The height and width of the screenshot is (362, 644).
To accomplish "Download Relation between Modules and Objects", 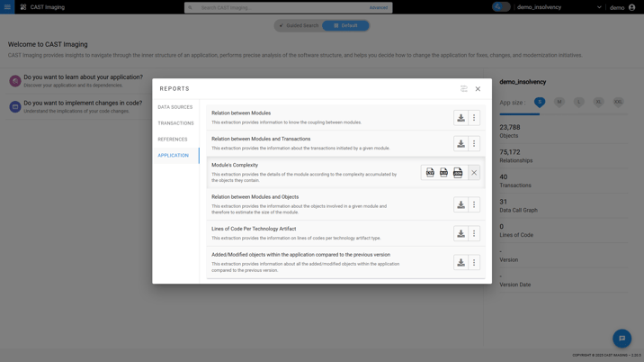I will pyautogui.click(x=461, y=205).
